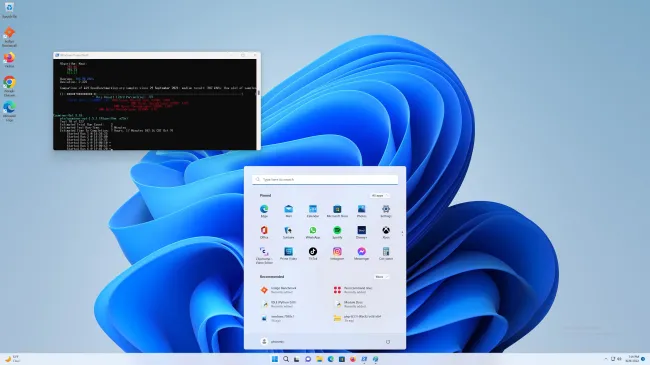Open Microsoft Store in pinned apps
Screen dimensions: 650x365
(337, 211)
